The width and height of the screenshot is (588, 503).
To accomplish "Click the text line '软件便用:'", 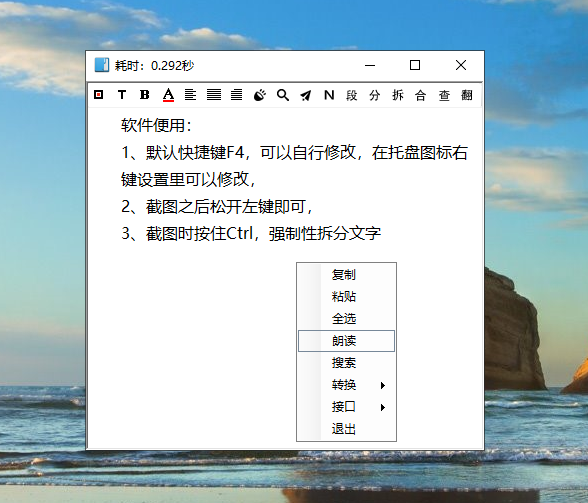I will 156,125.
